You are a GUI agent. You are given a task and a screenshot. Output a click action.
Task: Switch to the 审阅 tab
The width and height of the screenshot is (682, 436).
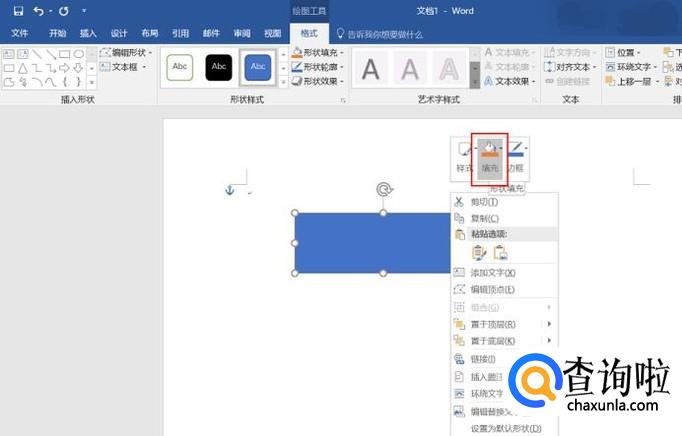[242, 34]
